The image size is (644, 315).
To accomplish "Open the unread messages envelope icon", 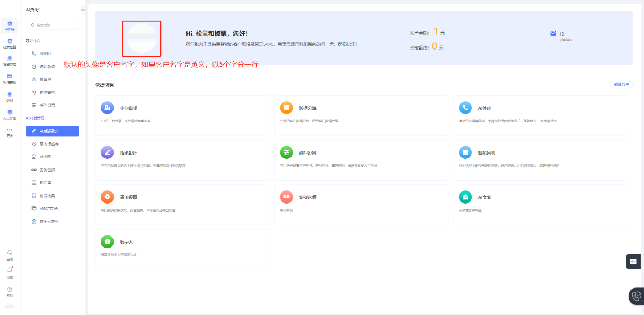I will pos(553,34).
